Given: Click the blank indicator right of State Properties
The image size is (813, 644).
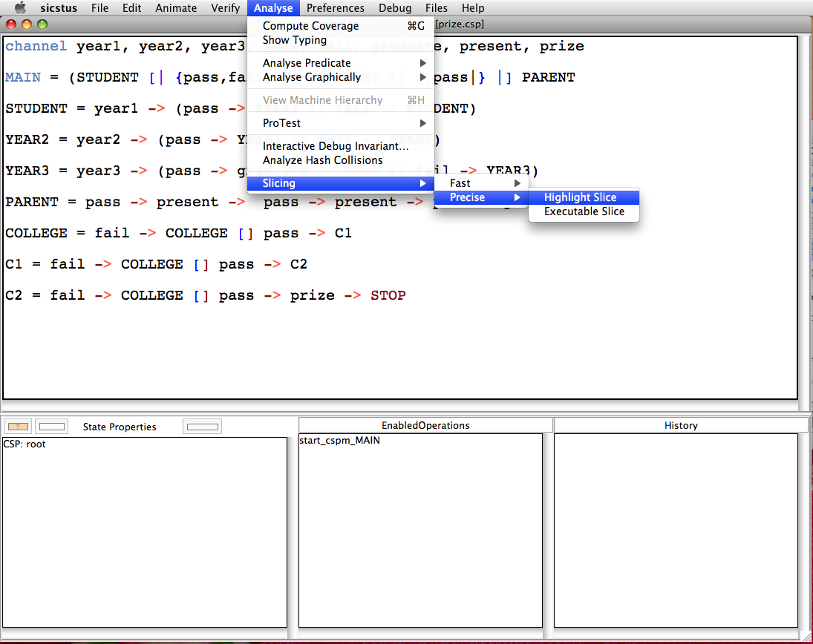Looking at the screenshot, I should click(203, 427).
